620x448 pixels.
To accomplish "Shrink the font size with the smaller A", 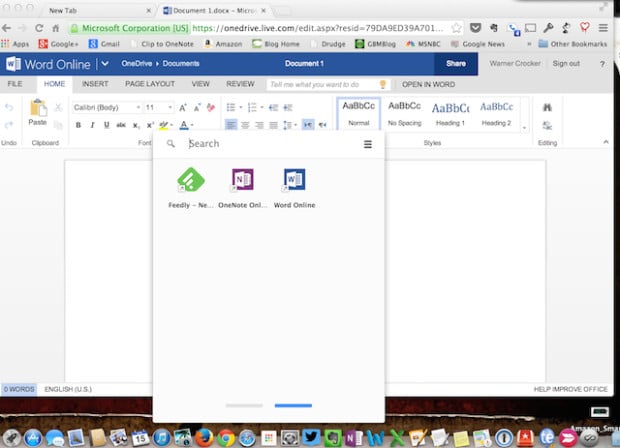I will point(197,108).
